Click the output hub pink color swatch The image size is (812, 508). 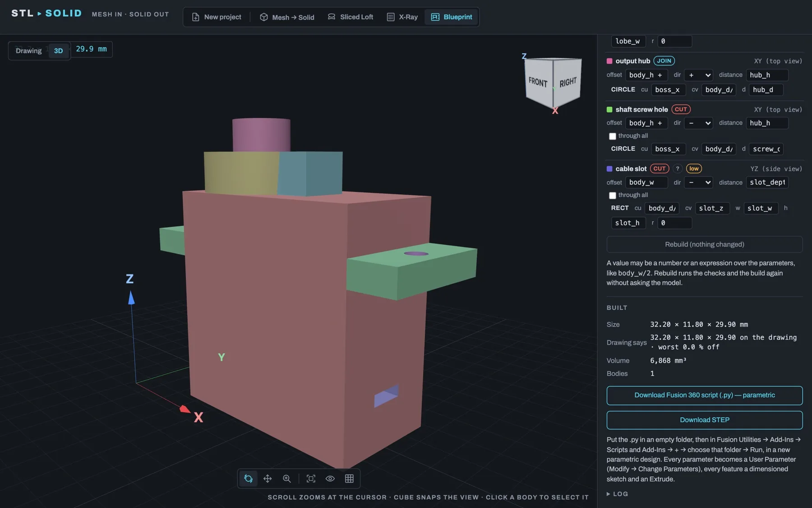click(609, 61)
